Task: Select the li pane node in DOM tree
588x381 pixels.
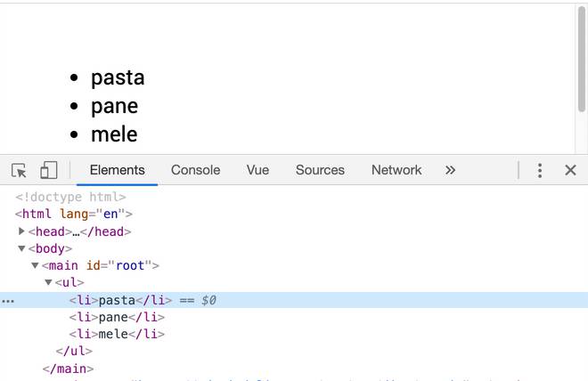Action: pyautogui.click(x=117, y=318)
